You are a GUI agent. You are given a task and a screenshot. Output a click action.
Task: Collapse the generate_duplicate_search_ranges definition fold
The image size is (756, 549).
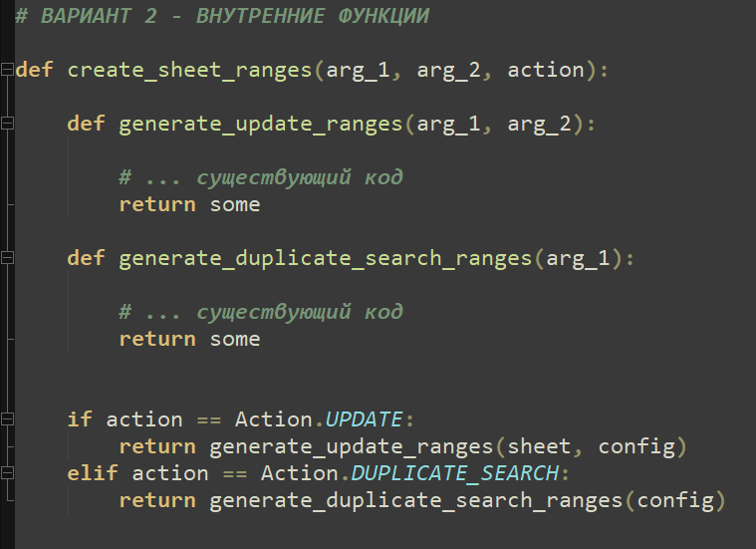coord(8,259)
